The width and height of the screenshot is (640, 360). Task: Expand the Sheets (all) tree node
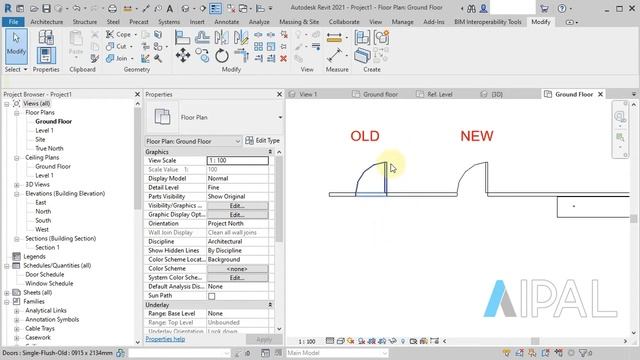click(7, 293)
